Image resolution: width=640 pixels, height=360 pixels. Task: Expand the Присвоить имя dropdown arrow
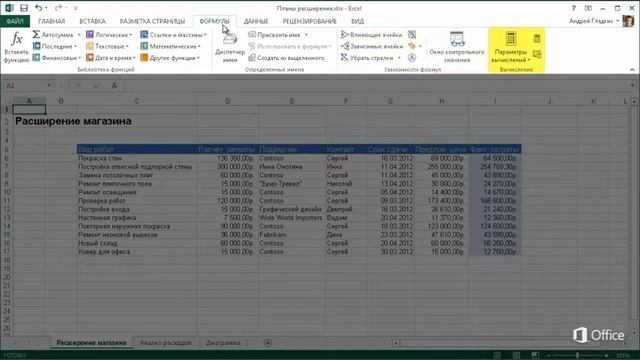[x=306, y=35]
